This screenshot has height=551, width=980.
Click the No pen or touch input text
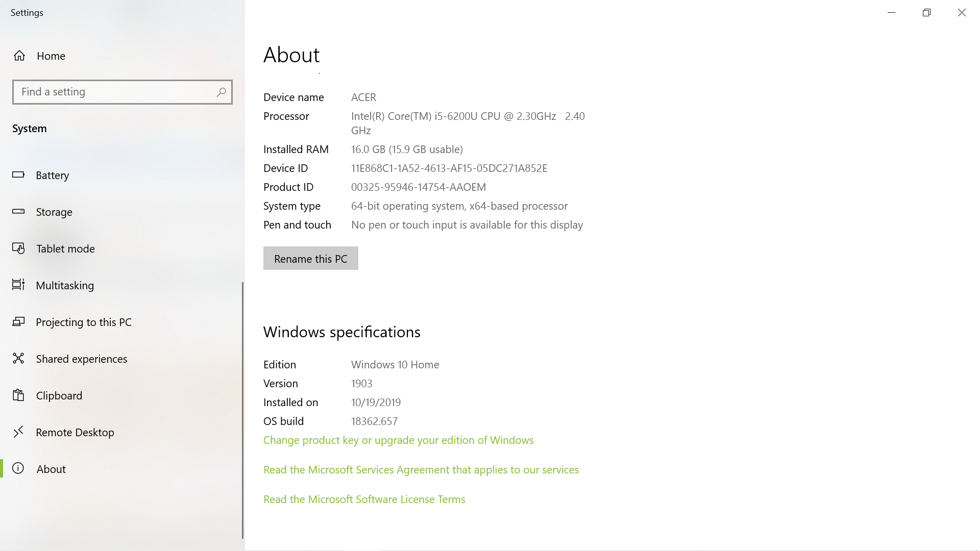pyautogui.click(x=467, y=225)
